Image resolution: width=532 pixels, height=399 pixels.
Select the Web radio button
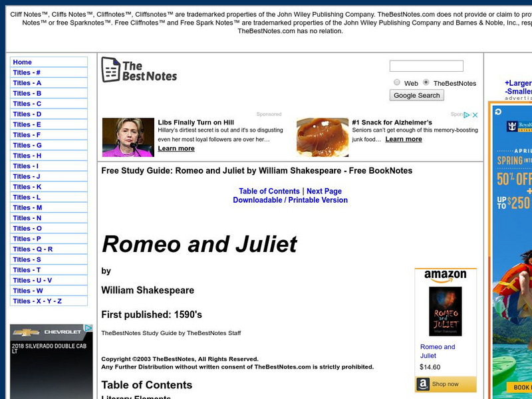(x=396, y=82)
